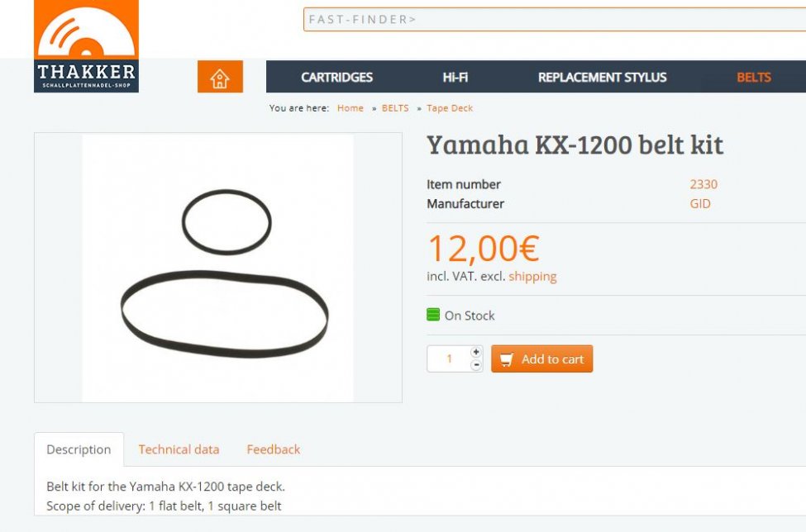Follow the Home breadcrumb link
The width and height of the screenshot is (806, 532).
(350, 108)
